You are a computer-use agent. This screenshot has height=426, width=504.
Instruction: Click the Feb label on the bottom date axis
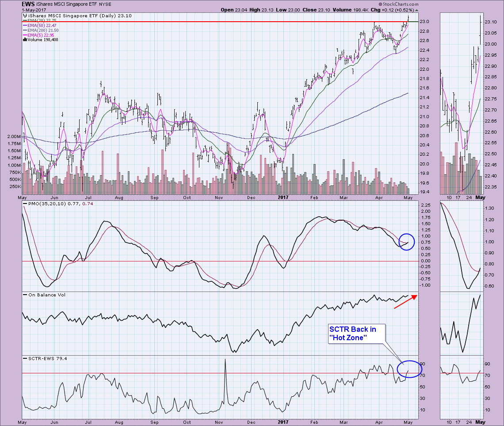(314, 422)
